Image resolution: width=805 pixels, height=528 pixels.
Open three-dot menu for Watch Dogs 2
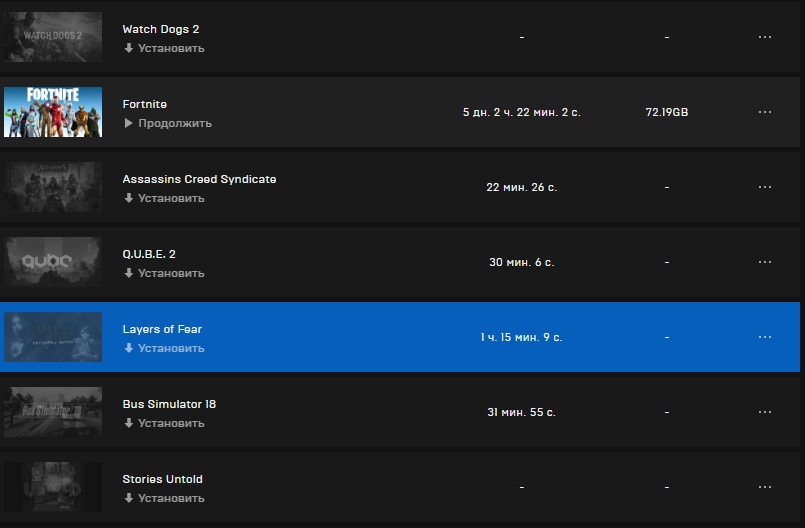click(764, 37)
